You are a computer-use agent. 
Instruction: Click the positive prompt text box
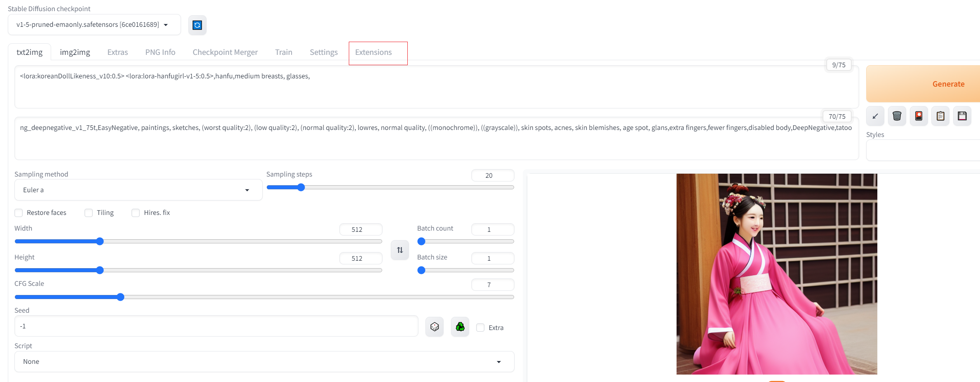[437, 87]
